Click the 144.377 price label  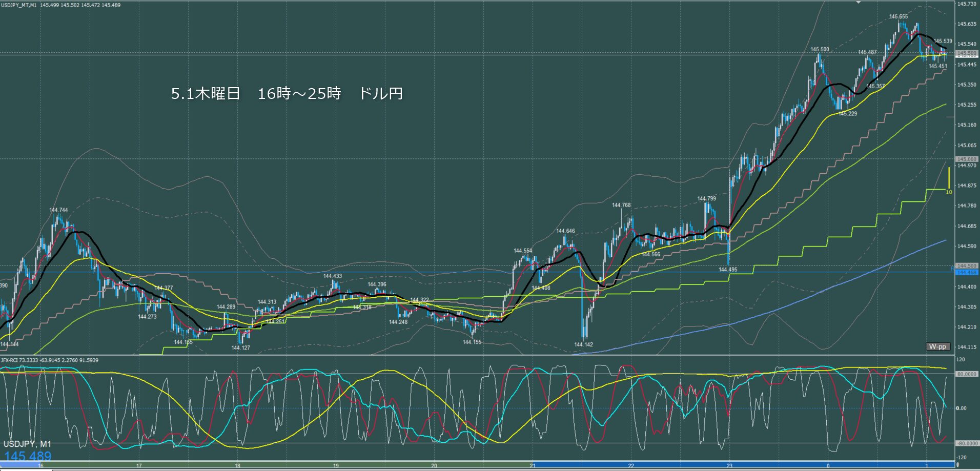click(x=164, y=288)
